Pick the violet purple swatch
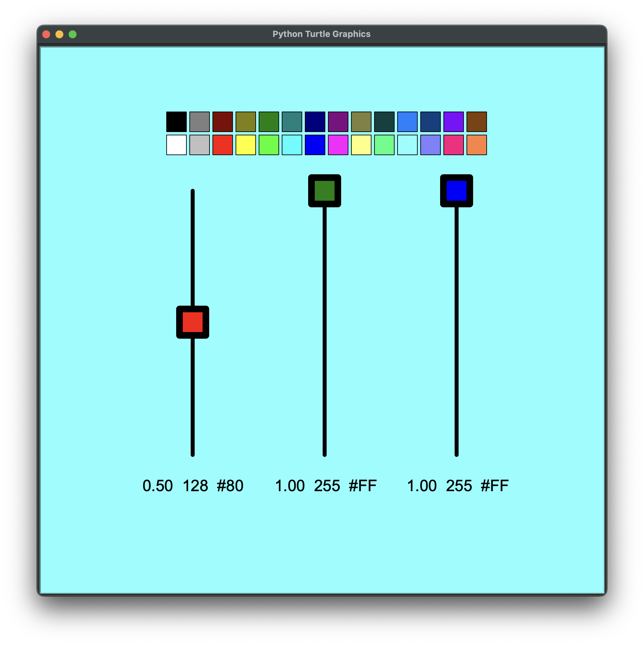This screenshot has width=644, height=645. pyautogui.click(x=453, y=122)
